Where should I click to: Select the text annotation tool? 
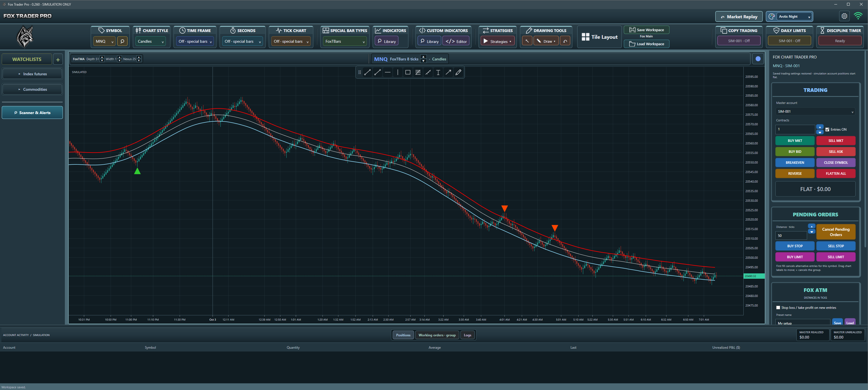[438, 72]
